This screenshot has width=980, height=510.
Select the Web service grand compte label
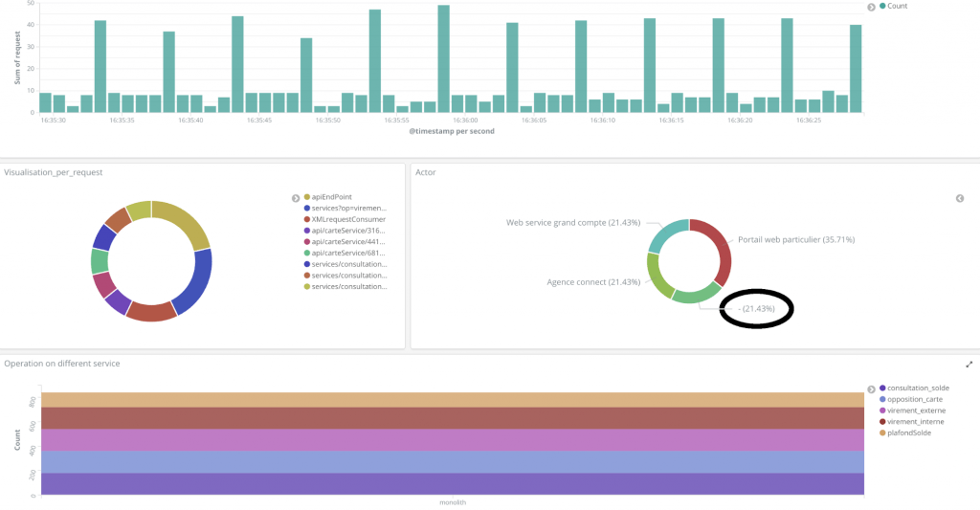573,222
